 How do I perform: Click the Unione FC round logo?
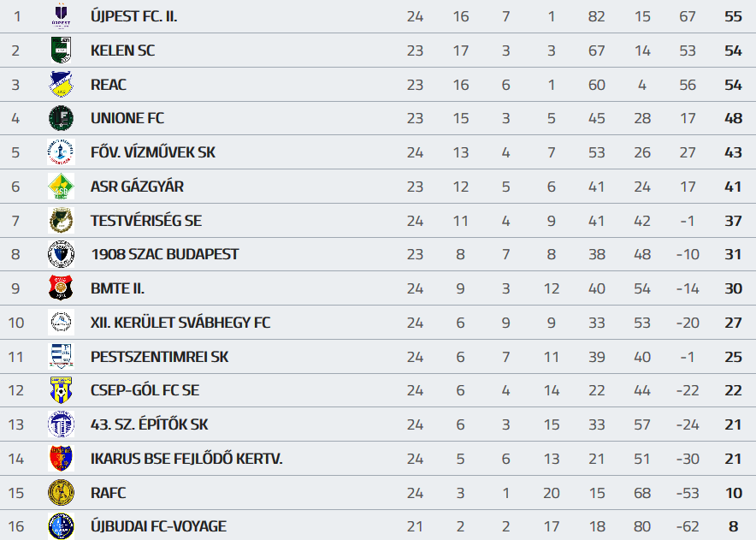click(x=61, y=118)
